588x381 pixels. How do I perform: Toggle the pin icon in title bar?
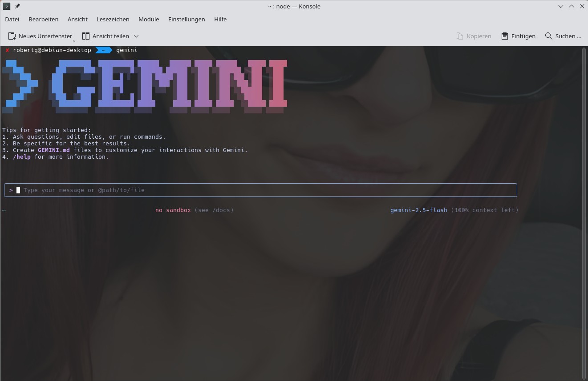point(17,6)
